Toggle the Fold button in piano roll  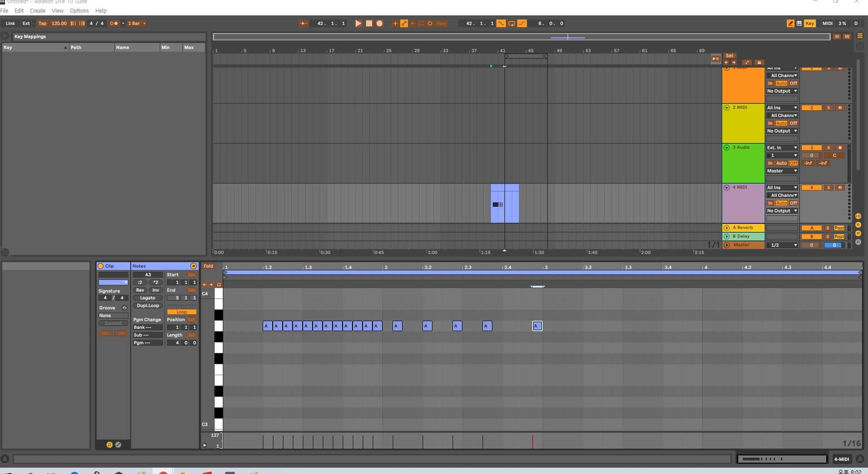208,266
